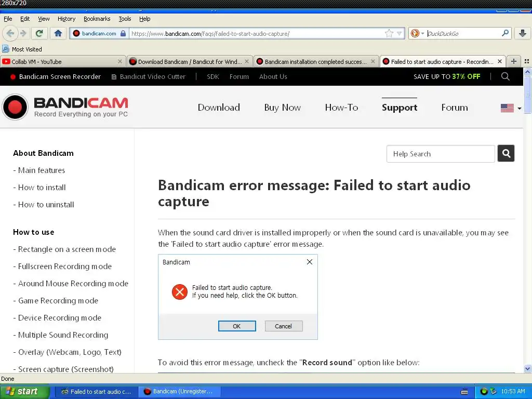Screen dimensions: 532x399
Task: Click the bandicam.com site identity icon
Action: tap(76, 33)
